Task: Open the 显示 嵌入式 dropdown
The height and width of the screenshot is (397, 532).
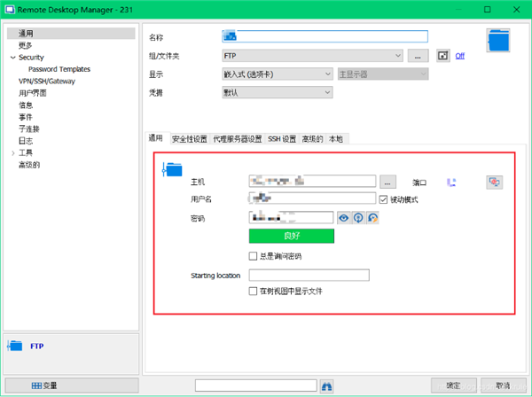Action: coord(278,74)
